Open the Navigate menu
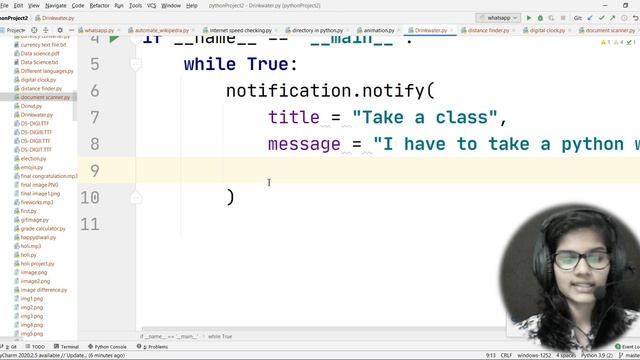Viewport: 640px width, 360px height. click(x=56, y=6)
